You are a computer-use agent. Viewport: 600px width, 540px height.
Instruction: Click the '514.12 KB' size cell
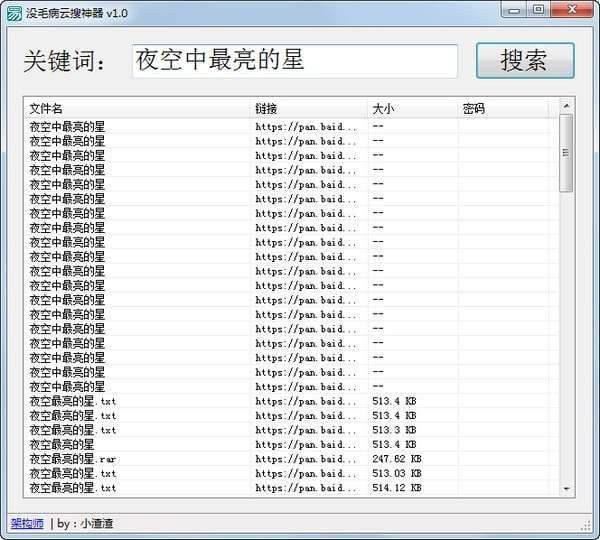pos(397,488)
